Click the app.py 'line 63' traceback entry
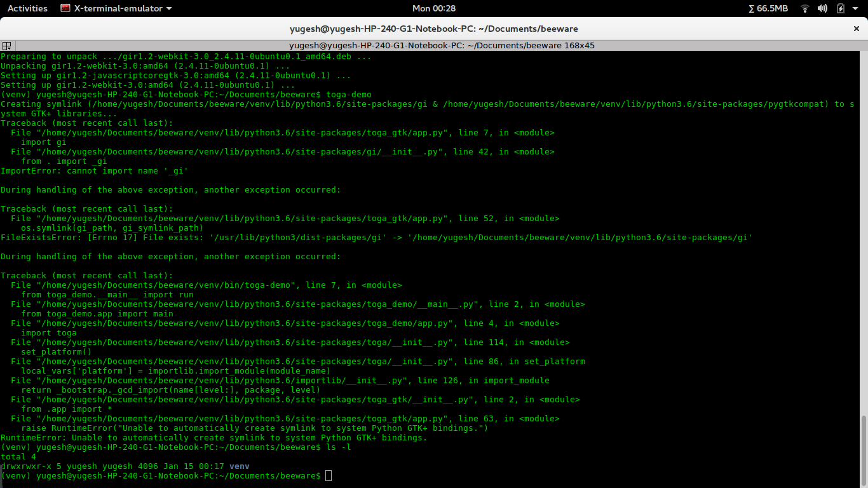This screenshot has height=488, width=868. click(x=285, y=419)
